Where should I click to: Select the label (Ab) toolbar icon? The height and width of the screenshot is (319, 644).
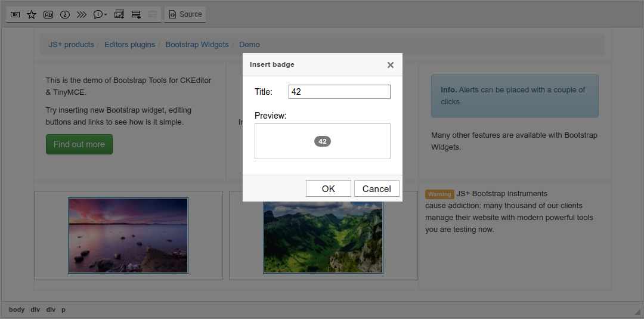48,14
